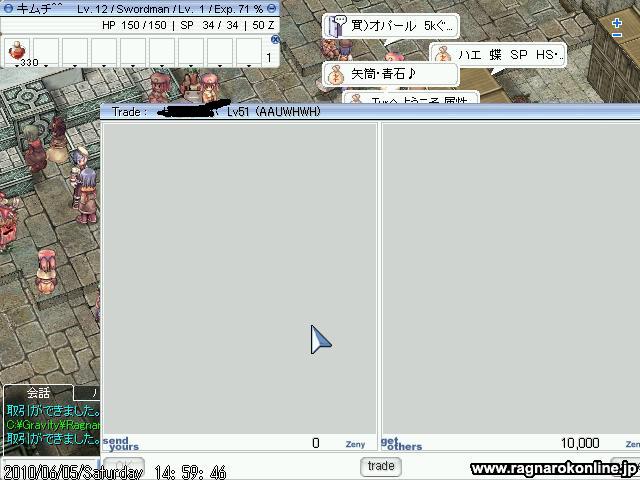Switch to the 会話 chat tab
This screenshot has height=480, width=640.
pyautogui.click(x=38, y=393)
